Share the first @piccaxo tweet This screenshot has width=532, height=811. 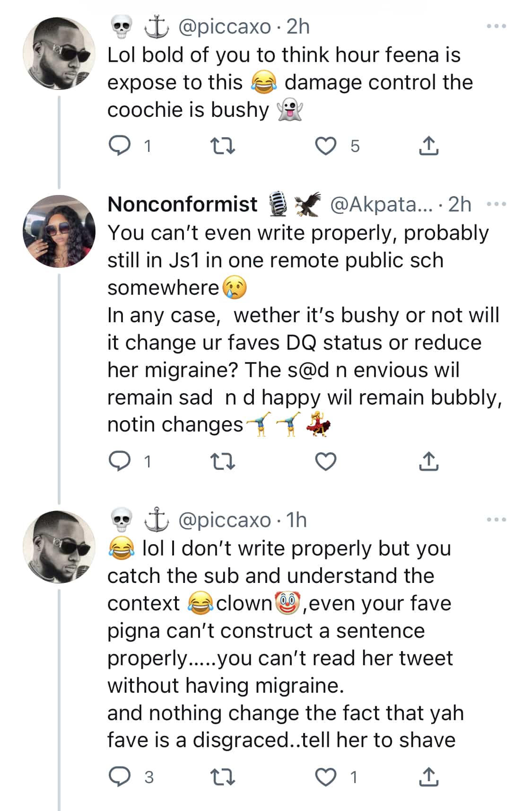pos(428,146)
